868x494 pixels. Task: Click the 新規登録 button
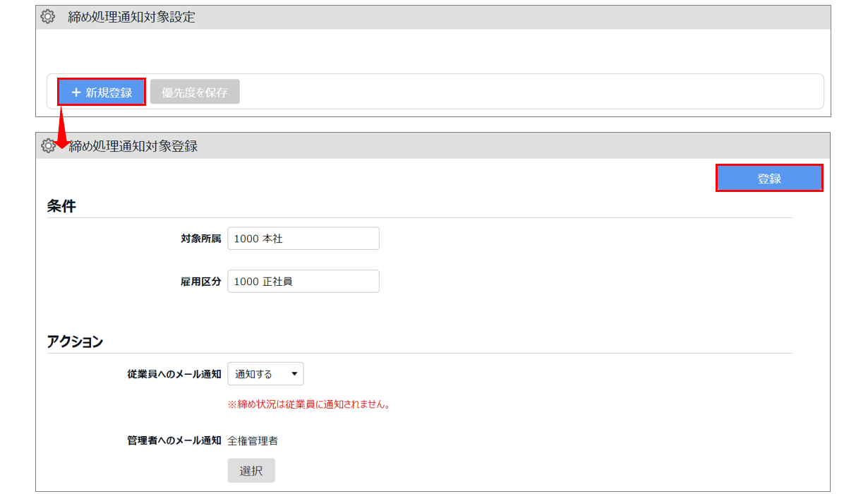[x=102, y=92]
